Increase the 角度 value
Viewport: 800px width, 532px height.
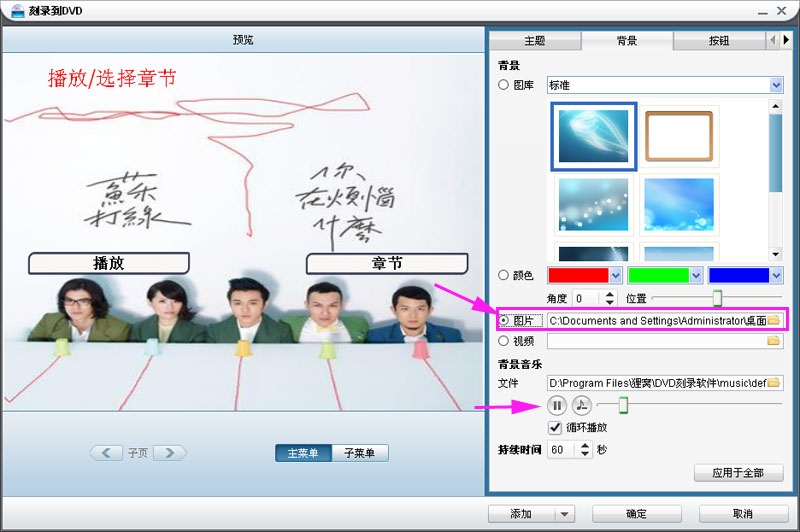[610, 294]
